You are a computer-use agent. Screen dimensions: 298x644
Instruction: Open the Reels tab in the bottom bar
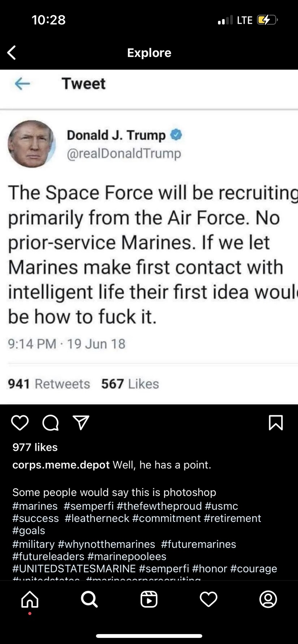pos(149,599)
